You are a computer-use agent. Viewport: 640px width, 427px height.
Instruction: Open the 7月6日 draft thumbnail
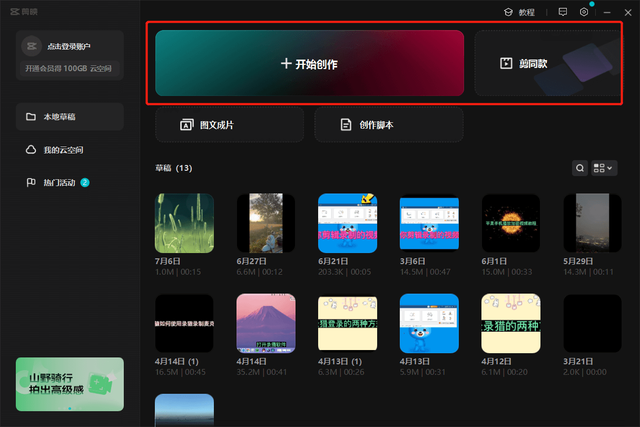[184, 223]
